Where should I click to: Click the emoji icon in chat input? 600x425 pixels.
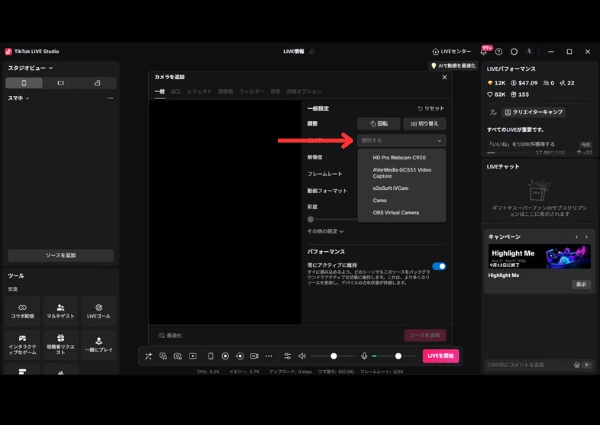(577, 365)
